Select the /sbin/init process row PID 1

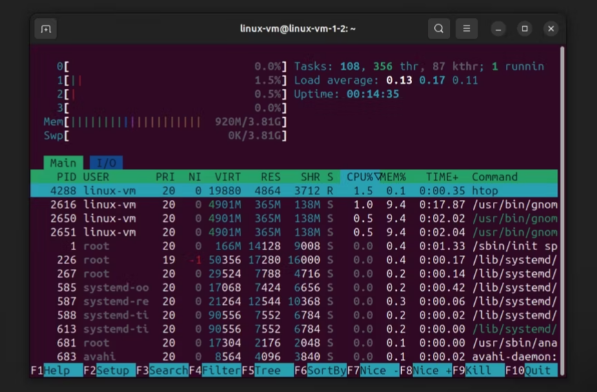(294, 246)
